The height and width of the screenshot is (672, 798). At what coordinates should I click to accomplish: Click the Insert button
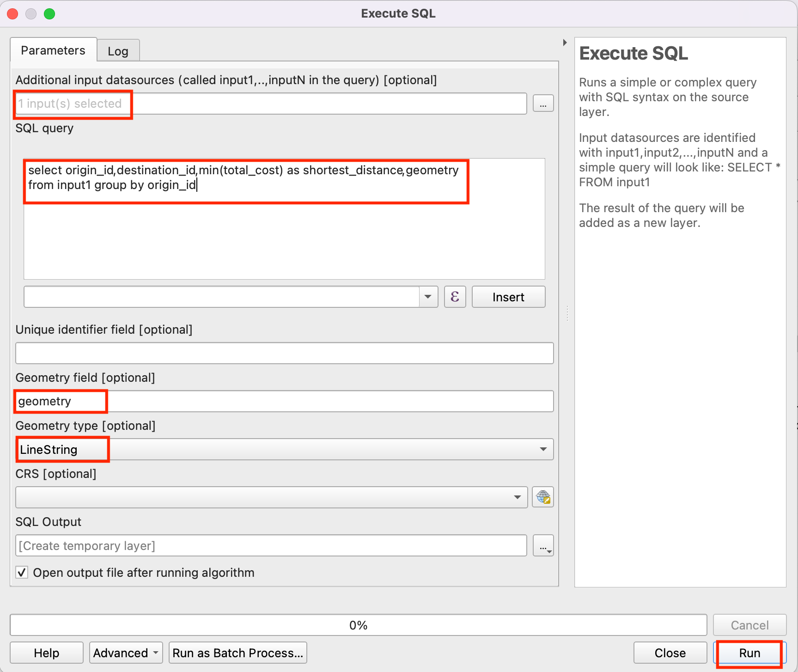point(508,297)
